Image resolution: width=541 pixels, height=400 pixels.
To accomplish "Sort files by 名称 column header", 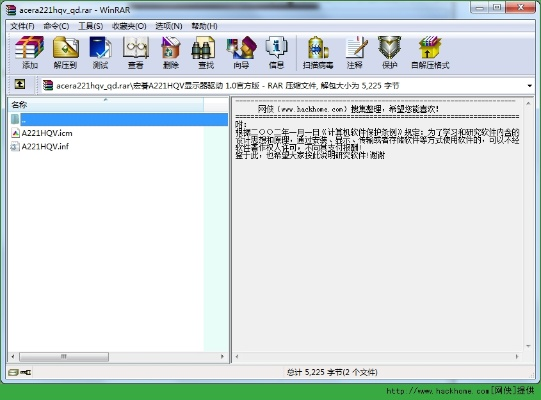I will [x=106, y=105].
